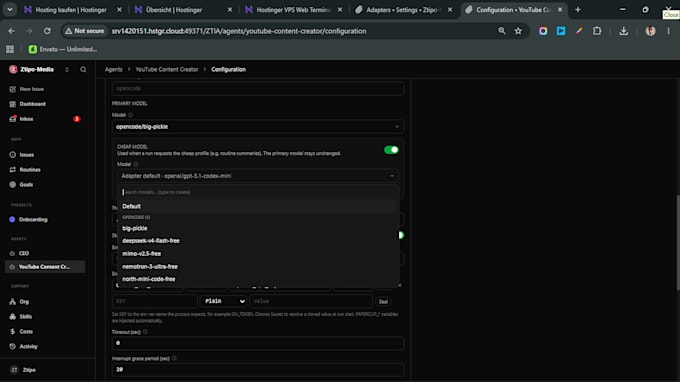
Task: Open the Ztipo-Media workspace switcher
Action: click(39, 69)
